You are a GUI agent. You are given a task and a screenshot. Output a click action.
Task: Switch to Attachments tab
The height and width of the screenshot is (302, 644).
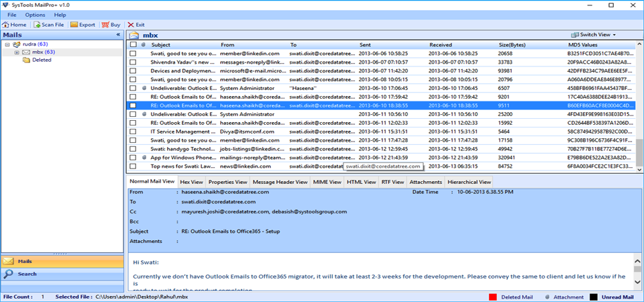[425, 182]
